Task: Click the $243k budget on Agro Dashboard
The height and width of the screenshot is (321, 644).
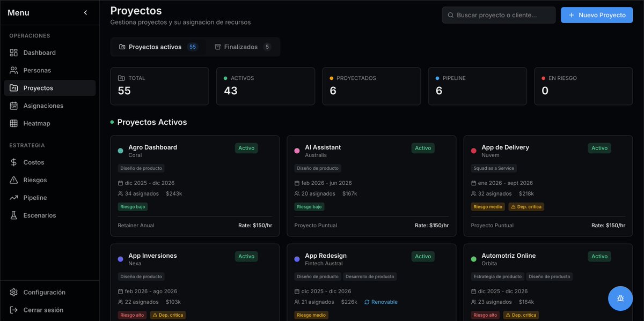Action: [x=174, y=194]
